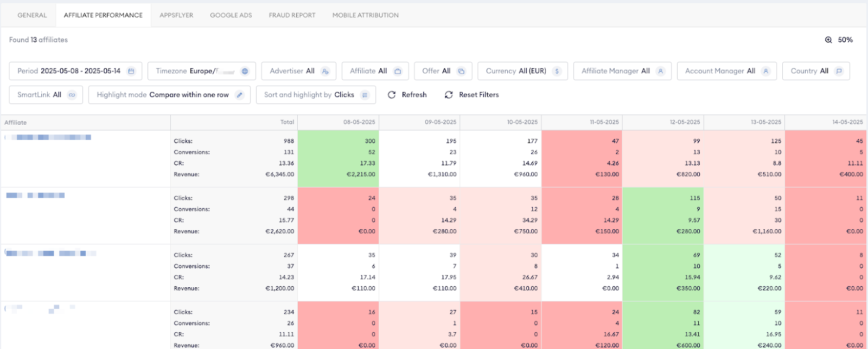Go to the Mobile Attribution tab
This screenshot has height=349, width=868.
click(365, 15)
